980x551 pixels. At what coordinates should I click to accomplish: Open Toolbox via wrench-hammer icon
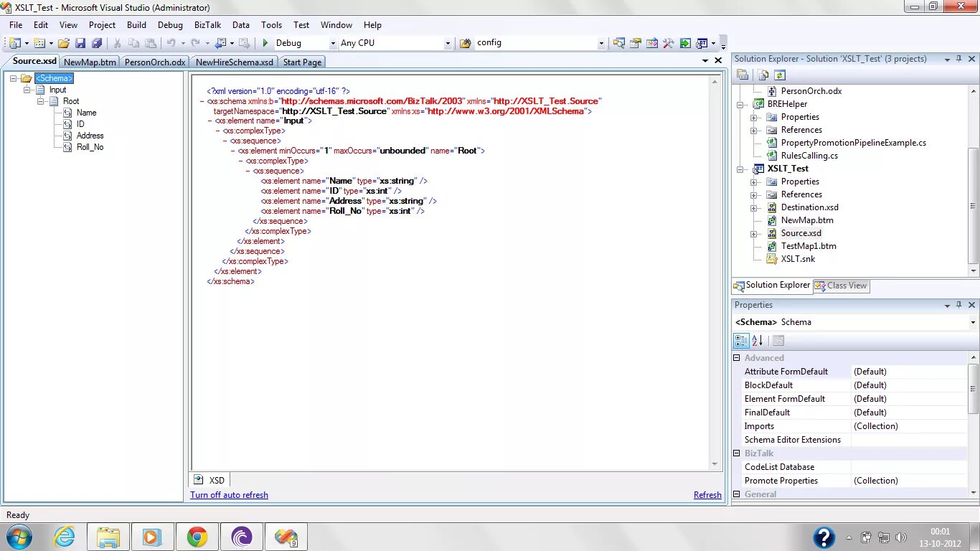pos(668,43)
